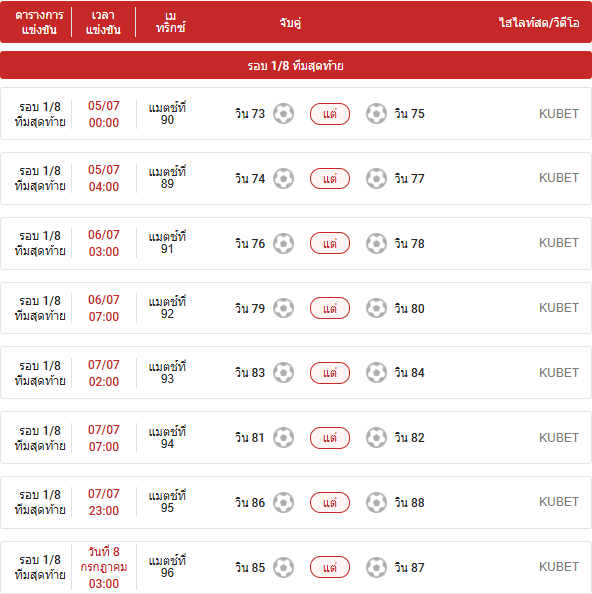Click the soccer ball icon beside วิน 75

(376, 114)
